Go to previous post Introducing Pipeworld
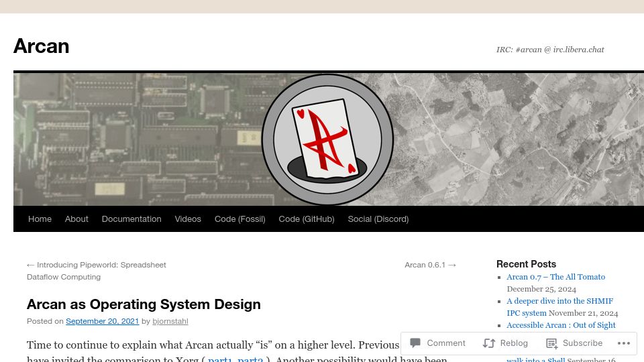Image resolution: width=644 pixels, height=362 pixels. (97, 271)
